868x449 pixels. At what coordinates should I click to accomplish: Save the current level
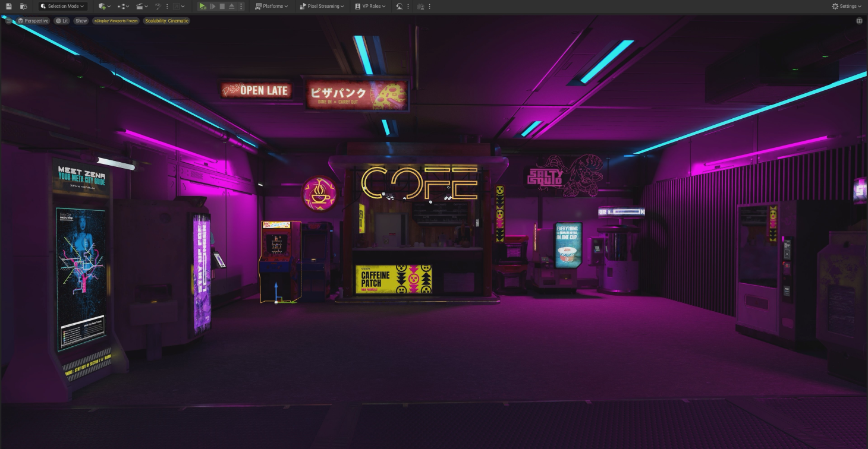click(x=8, y=6)
